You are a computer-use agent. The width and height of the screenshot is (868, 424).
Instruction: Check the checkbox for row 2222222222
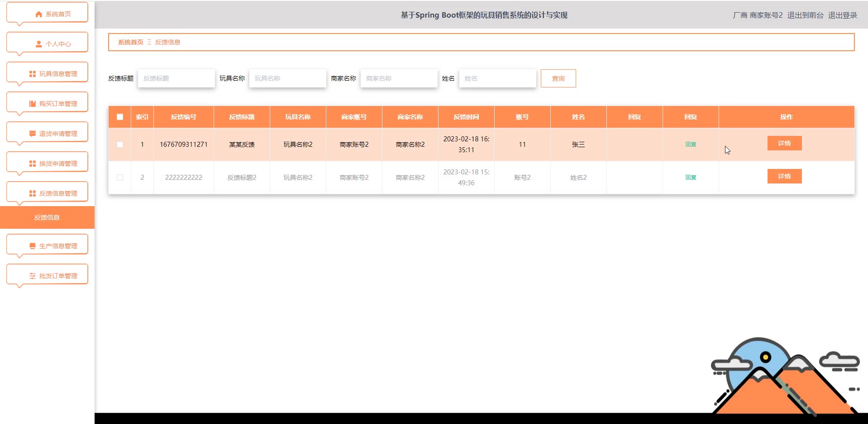(120, 178)
